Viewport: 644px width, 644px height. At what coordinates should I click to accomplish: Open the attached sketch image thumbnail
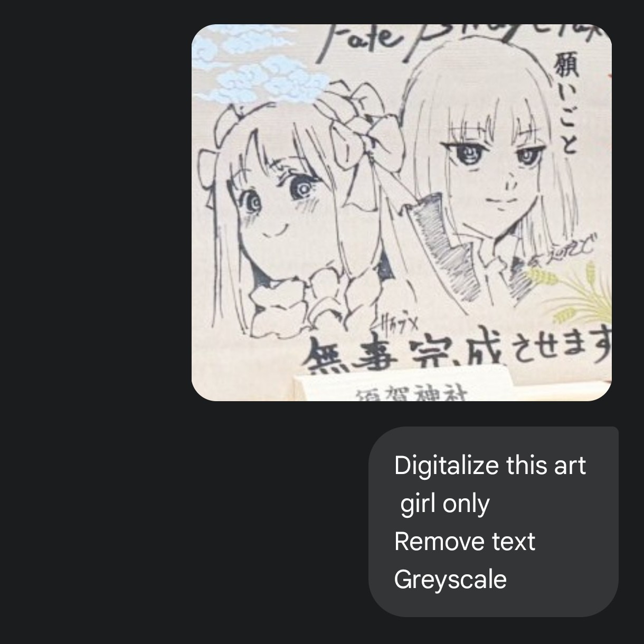(x=402, y=213)
